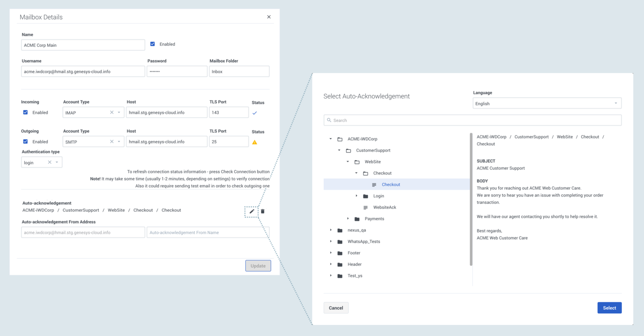Viewport: 644px width, 336px height.
Task: Click the Cancel button
Action: (336, 308)
